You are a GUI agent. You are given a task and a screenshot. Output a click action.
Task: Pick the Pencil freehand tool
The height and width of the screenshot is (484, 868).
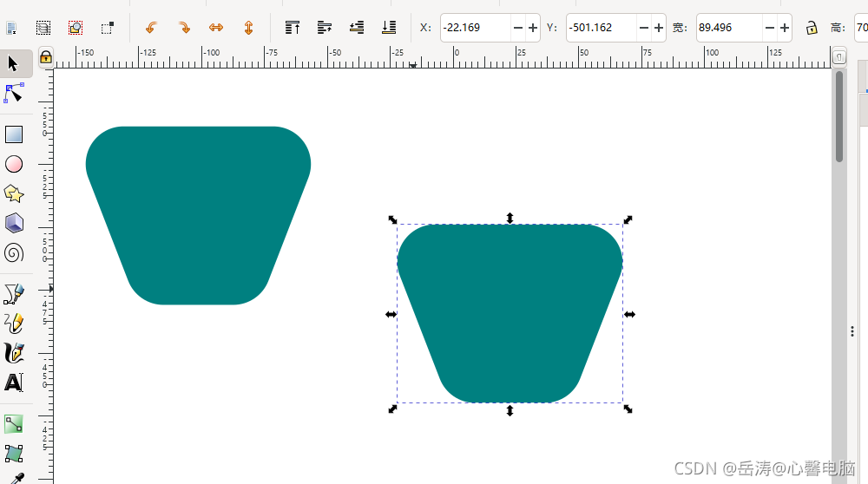pos(14,324)
